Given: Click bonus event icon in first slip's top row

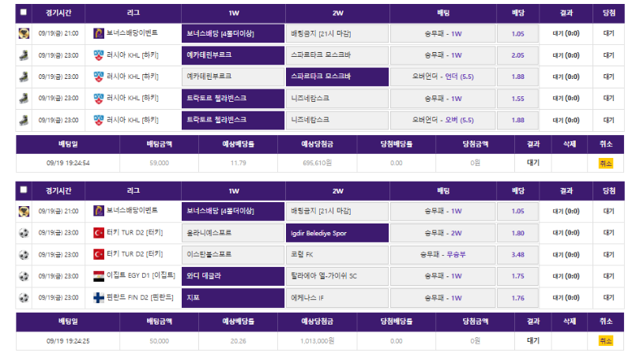Looking at the screenshot, I should pyautogui.click(x=24, y=34).
